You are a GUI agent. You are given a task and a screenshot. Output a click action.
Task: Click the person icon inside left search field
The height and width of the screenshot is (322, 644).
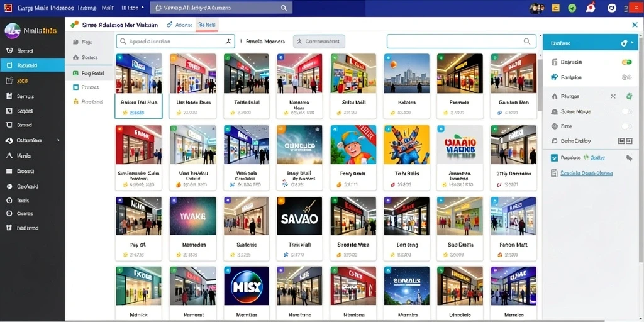coord(228,42)
